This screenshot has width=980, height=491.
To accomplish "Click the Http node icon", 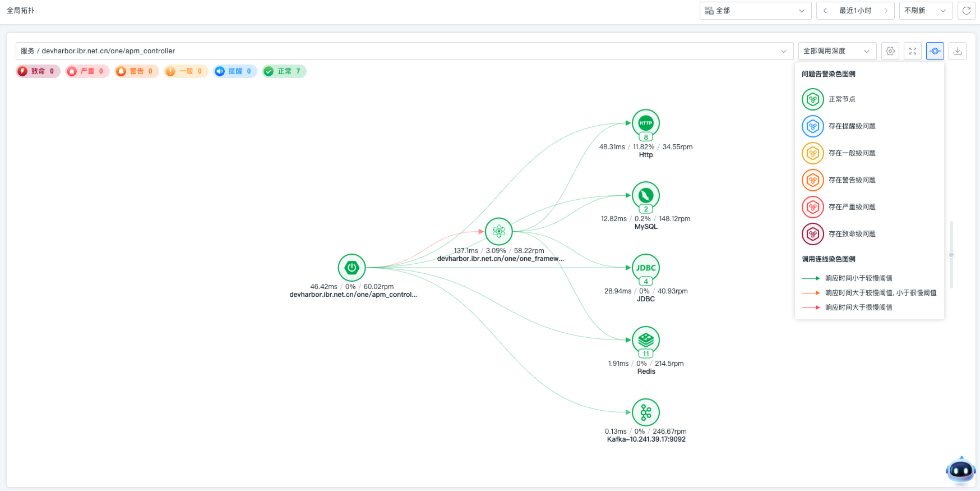I will pyautogui.click(x=645, y=123).
